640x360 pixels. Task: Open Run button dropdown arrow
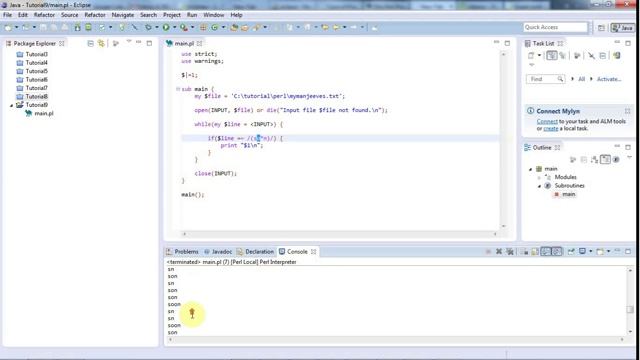[x=174, y=27]
